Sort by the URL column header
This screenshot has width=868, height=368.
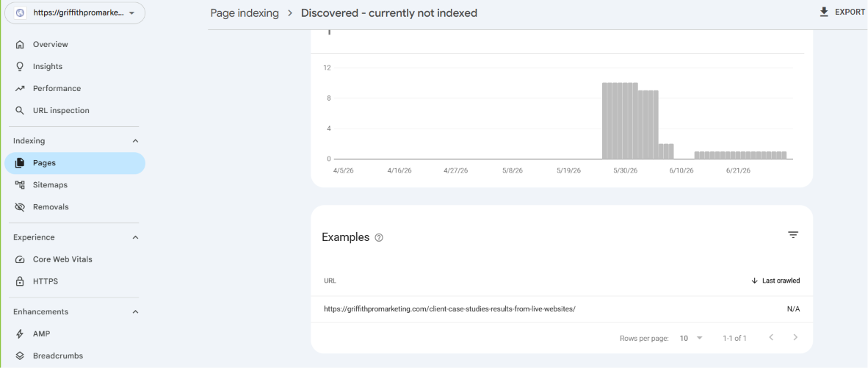[330, 281]
